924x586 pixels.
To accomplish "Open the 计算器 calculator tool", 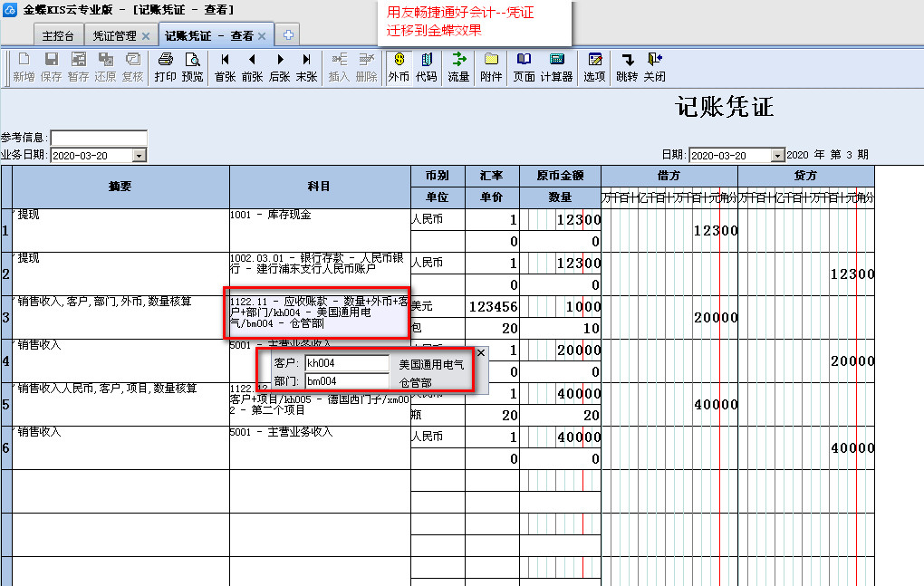I will click(557, 67).
